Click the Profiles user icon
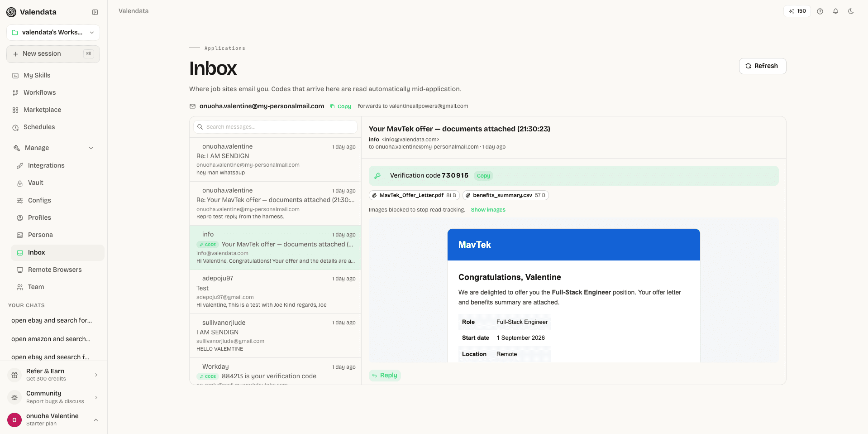 20,218
